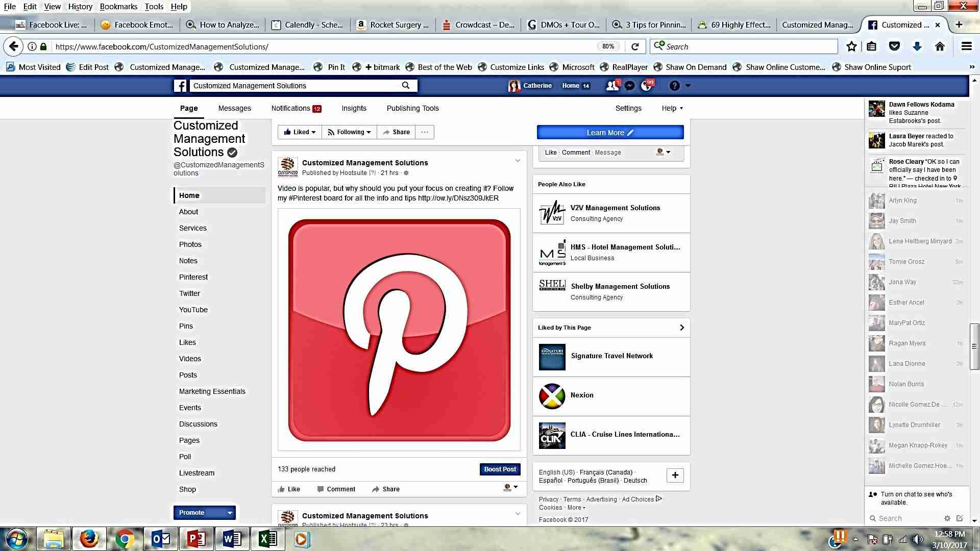Reload the page in Firefox
This screenshot has width=980, height=551.
(x=635, y=46)
